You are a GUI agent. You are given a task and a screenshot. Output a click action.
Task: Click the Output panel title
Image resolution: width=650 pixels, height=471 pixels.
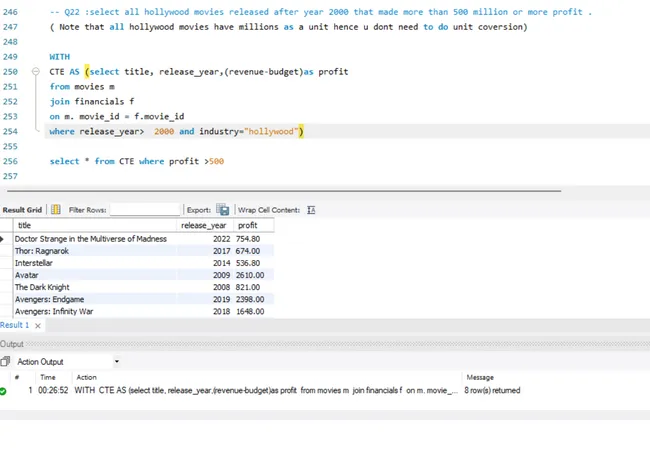[x=12, y=344]
